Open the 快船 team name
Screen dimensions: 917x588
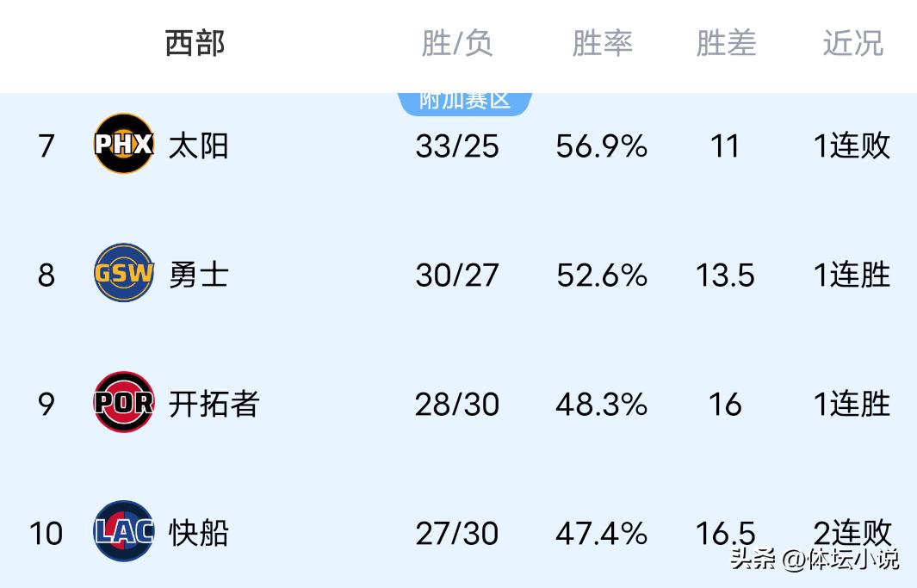(x=199, y=533)
